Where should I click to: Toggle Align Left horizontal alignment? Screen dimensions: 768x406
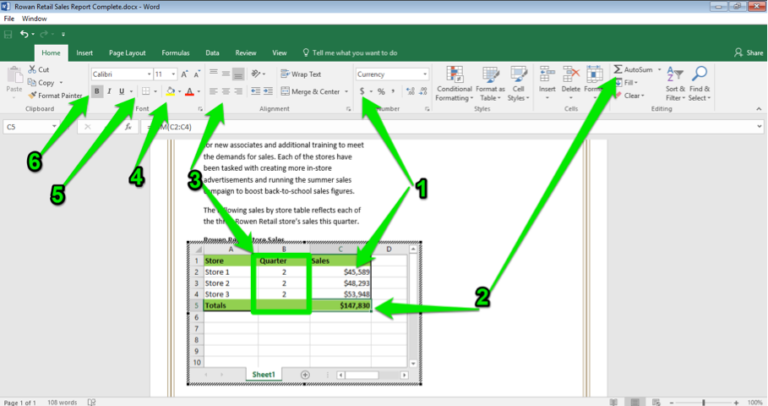214,91
